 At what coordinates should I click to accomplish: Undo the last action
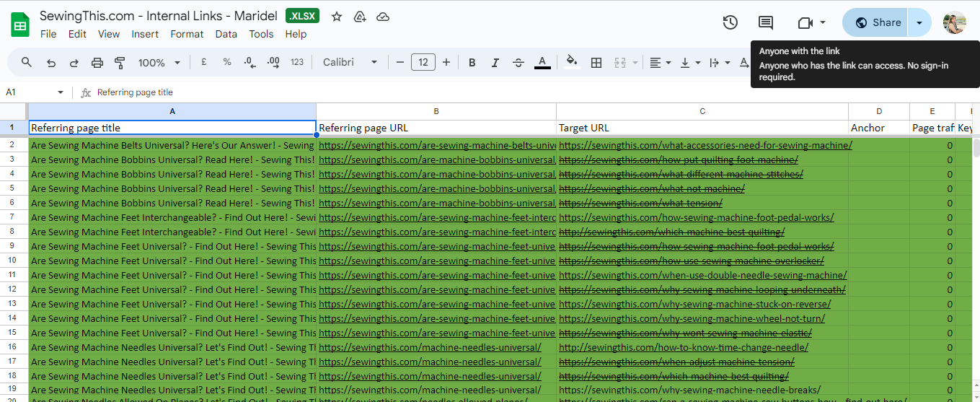tap(50, 63)
